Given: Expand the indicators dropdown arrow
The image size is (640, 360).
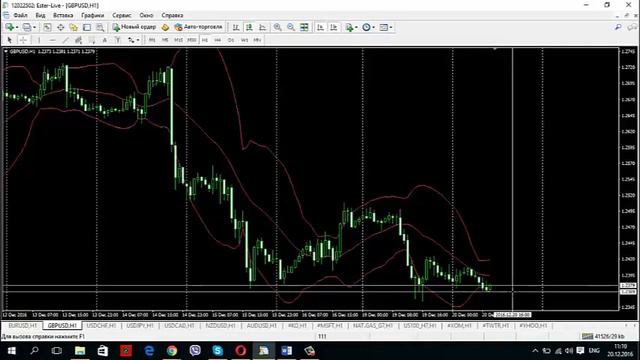Looking at the screenshot, I should tap(356, 27).
